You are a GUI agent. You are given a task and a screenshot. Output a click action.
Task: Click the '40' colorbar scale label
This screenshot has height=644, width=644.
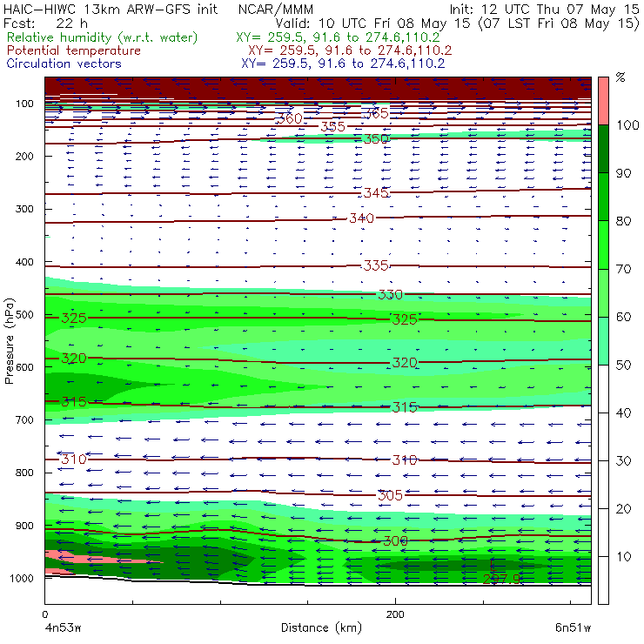pos(623,413)
